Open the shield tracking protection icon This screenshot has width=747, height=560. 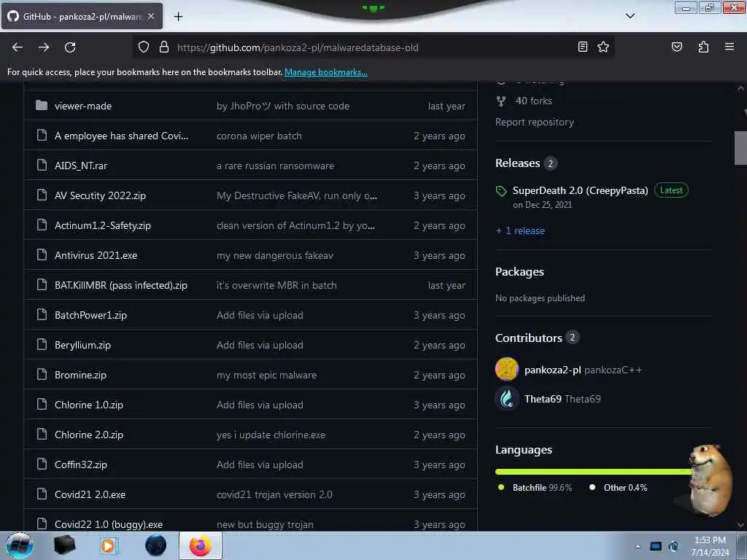click(144, 47)
